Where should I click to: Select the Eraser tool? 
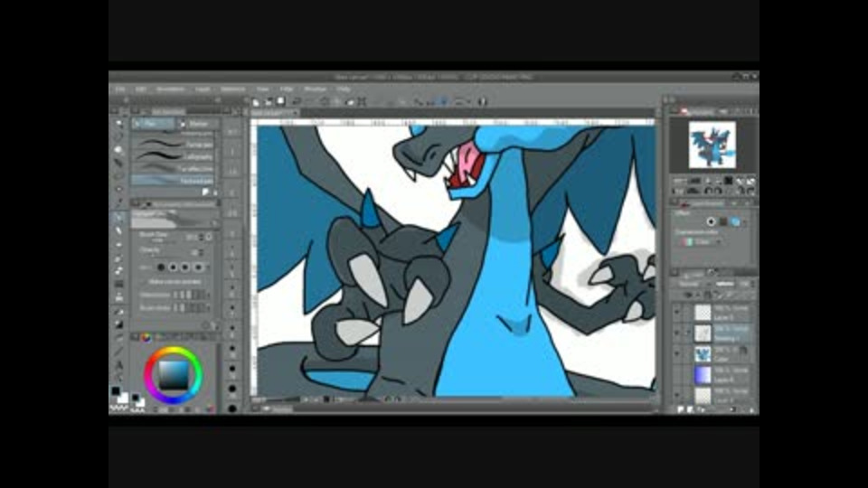click(118, 284)
